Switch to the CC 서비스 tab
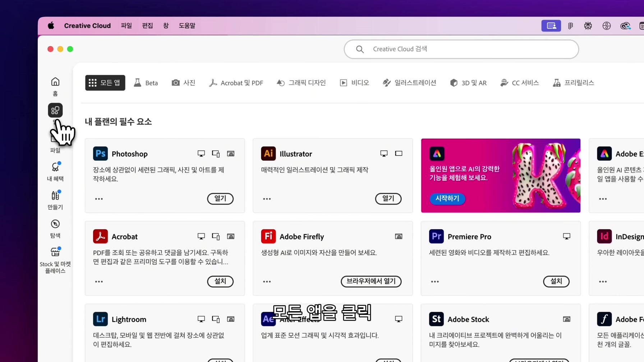Screen dimensions: 644x362 pos(520,83)
